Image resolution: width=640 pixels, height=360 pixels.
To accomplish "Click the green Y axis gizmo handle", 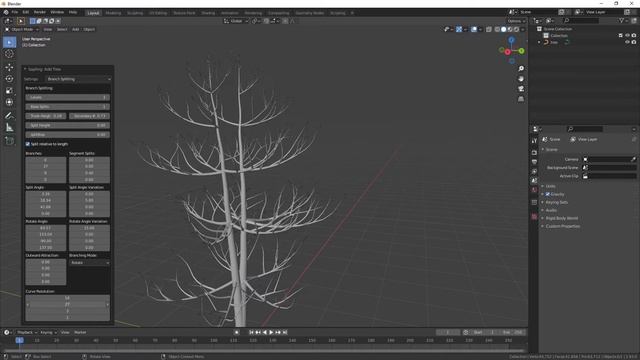I will click(x=521, y=51).
